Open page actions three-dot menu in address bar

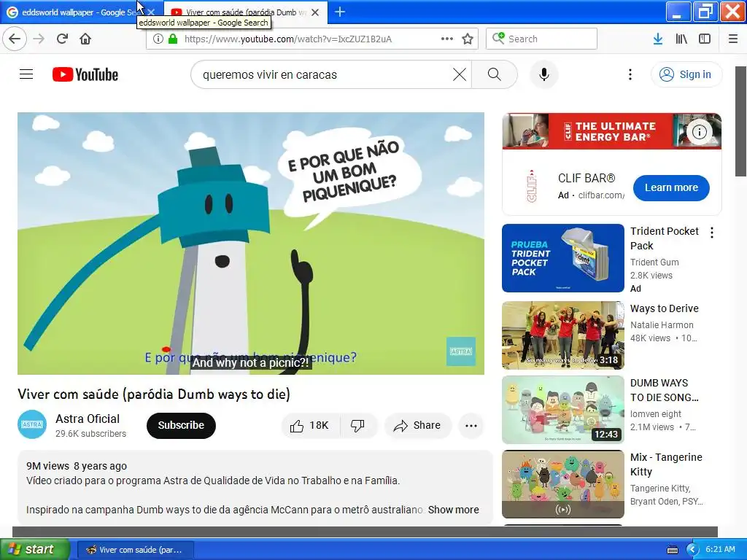pos(447,39)
